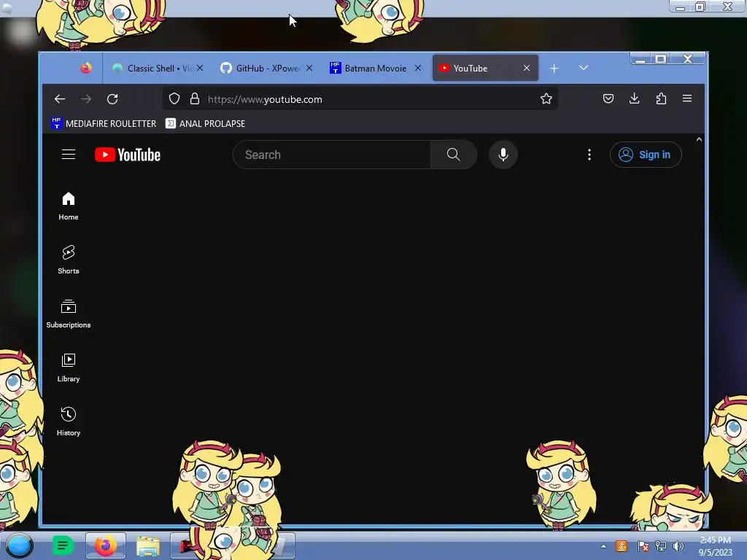Open a new tab

pos(554,69)
